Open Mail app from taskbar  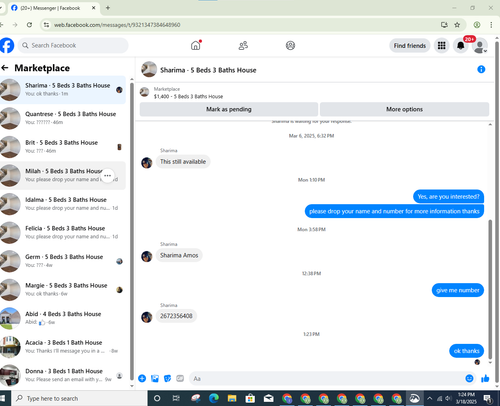tap(268, 398)
